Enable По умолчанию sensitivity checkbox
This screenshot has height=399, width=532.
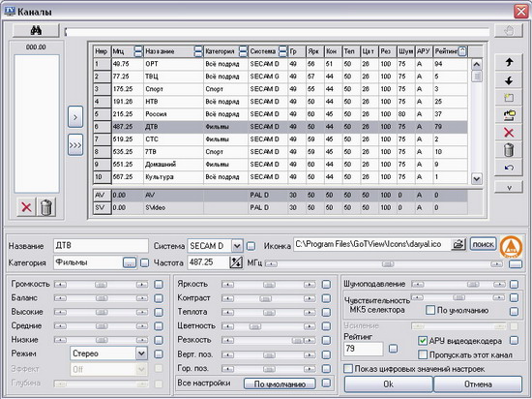tap(430, 310)
